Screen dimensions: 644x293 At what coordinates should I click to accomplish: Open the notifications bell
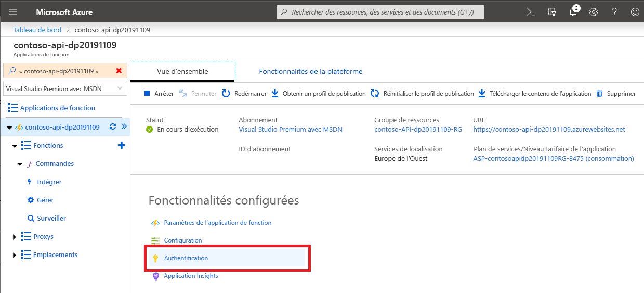click(x=573, y=12)
